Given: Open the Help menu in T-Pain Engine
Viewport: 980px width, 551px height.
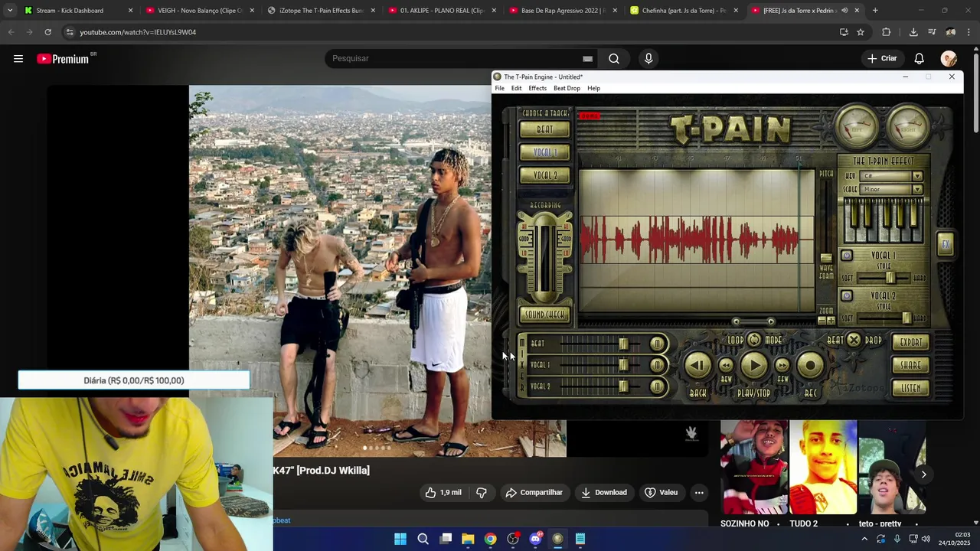Looking at the screenshot, I should coord(593,88).
